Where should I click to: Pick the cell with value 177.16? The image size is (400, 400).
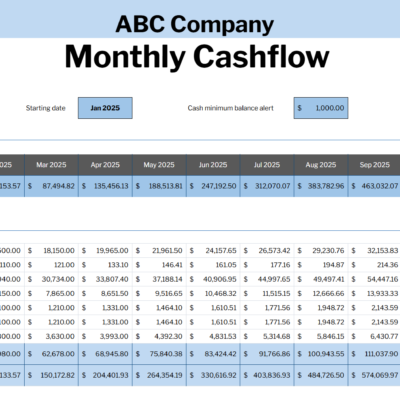(267, 265)
